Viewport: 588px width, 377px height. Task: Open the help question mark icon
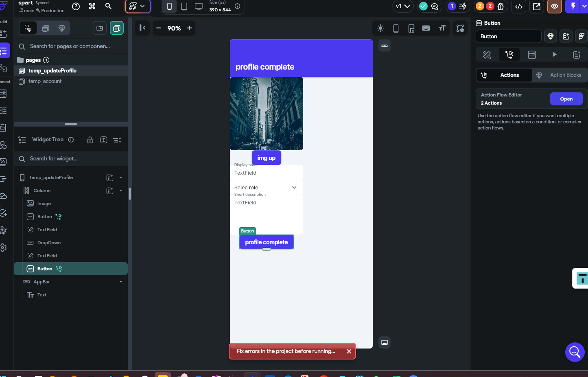(76, 6)
